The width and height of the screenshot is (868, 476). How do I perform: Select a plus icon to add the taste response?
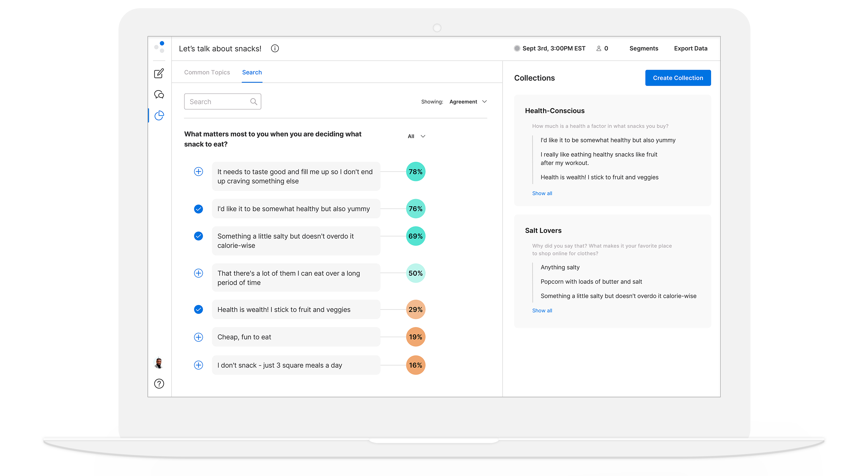coord(199,172)
